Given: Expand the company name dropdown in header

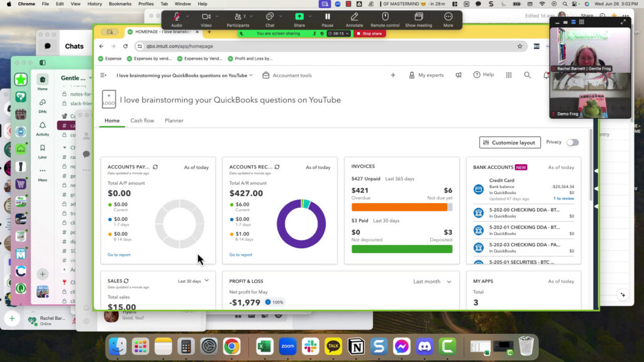Looking at the screenshot, I should coord(251,75).
